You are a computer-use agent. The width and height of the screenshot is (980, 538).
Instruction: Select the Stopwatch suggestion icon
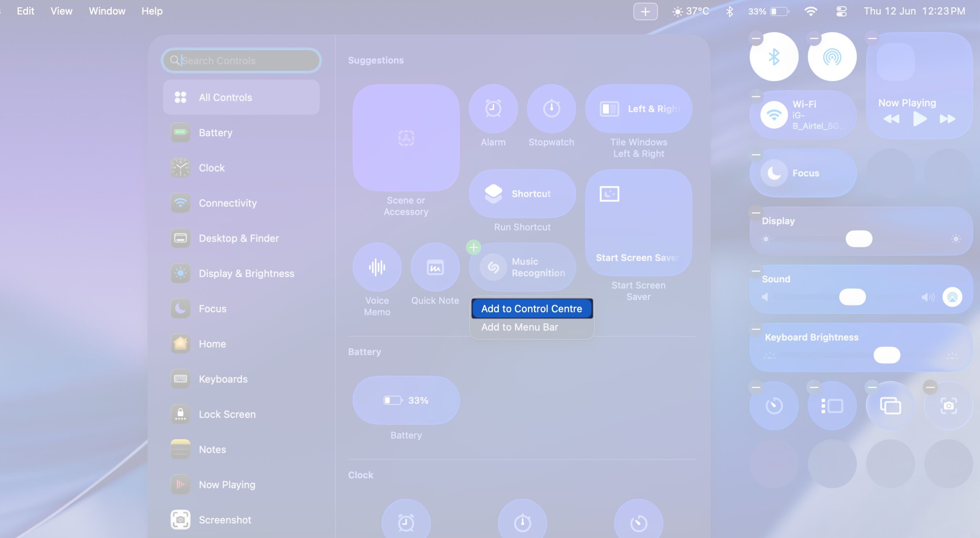(x=551, y=109)
